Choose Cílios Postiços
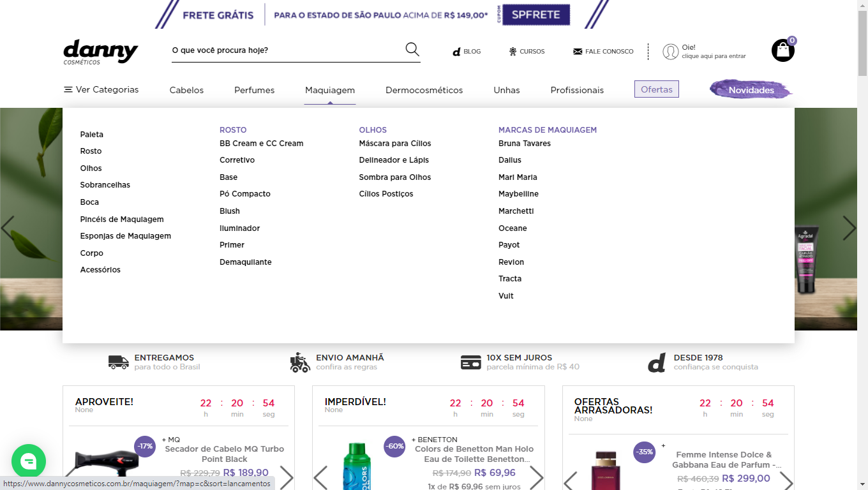Image resolution: width=868 pixels, height=490 pixels. pyautogui.click(x=386, y=194)
